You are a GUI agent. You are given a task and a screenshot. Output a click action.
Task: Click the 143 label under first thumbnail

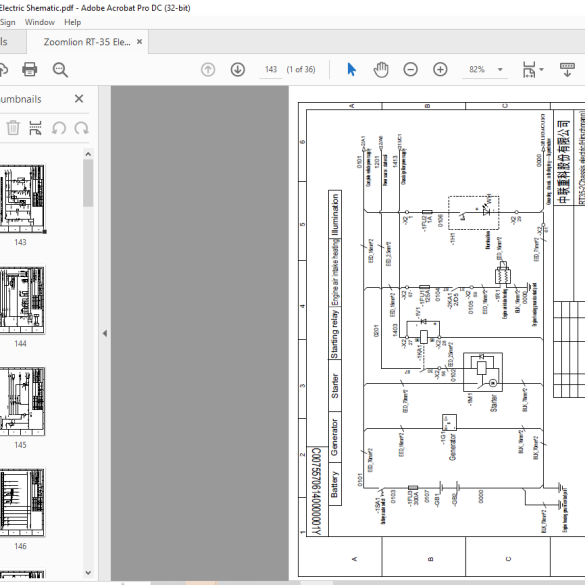(x=21, y=242)
